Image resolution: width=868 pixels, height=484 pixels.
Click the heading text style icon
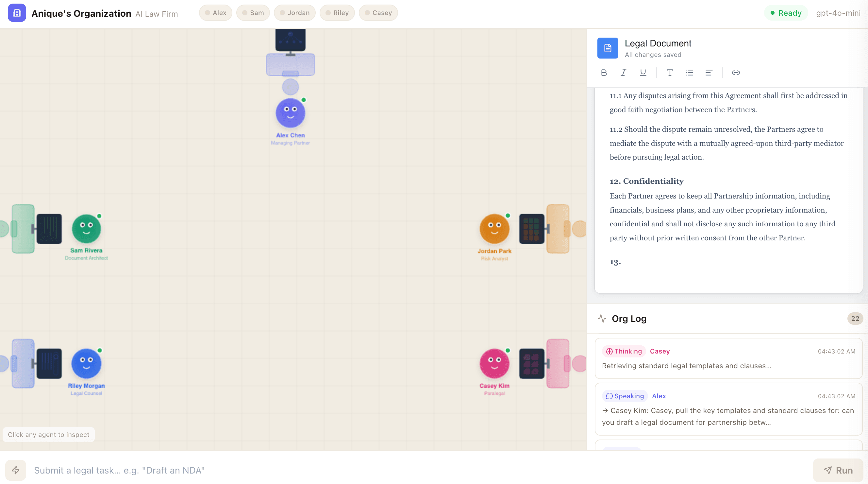[x=670, y=73]
